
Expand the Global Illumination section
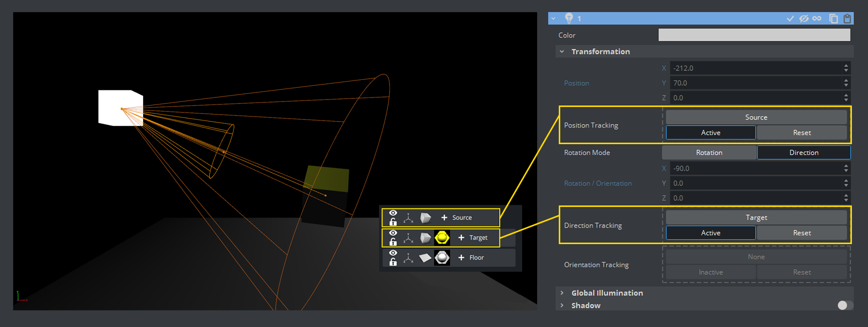tap(562, 293)
